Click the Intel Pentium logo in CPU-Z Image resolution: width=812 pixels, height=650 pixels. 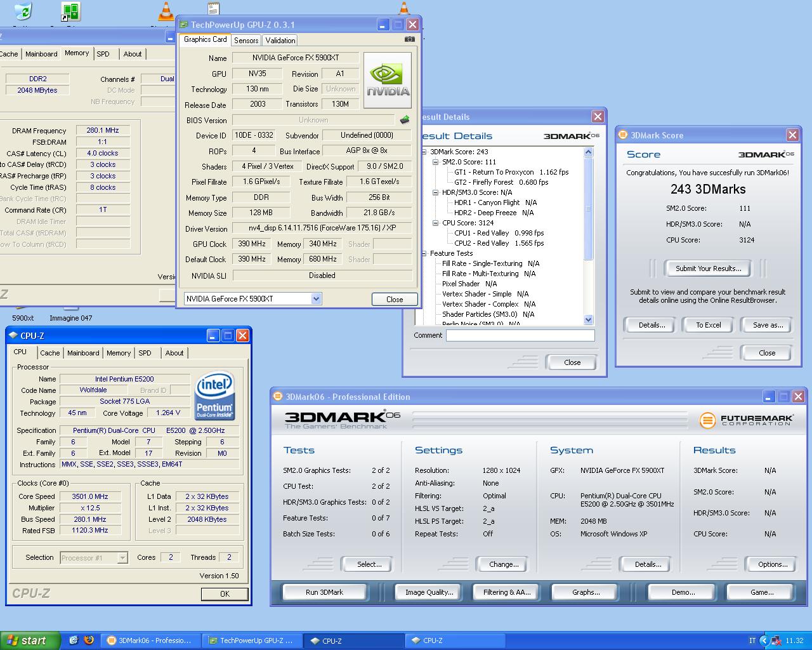coord(214,396)
